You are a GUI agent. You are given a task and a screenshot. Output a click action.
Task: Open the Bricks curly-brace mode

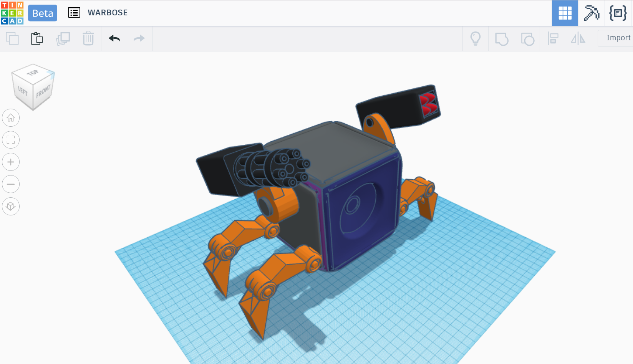tap(618, 13)
